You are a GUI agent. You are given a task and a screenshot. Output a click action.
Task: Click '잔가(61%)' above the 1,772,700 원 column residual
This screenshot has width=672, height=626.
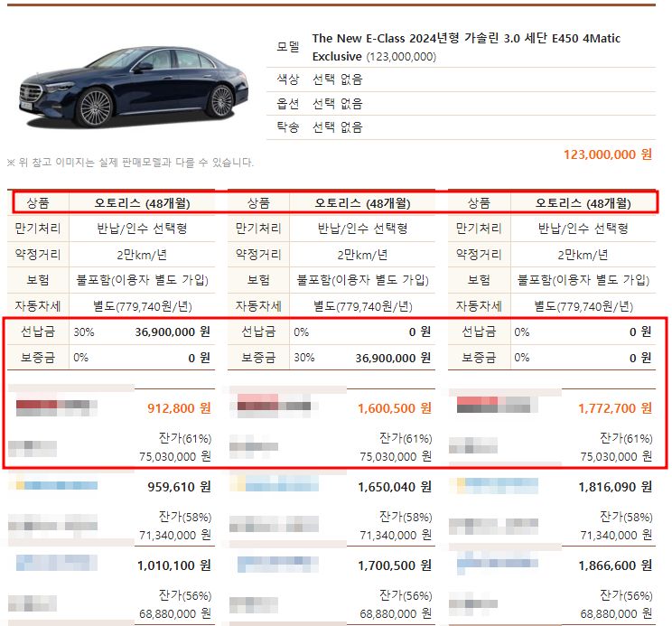coord(626,438)
